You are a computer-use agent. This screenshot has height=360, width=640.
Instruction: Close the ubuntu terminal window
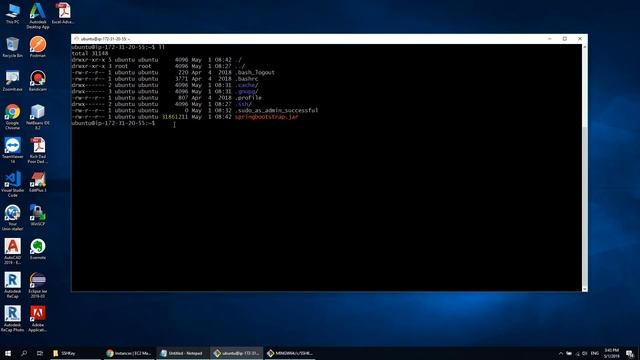pos(580,39)
